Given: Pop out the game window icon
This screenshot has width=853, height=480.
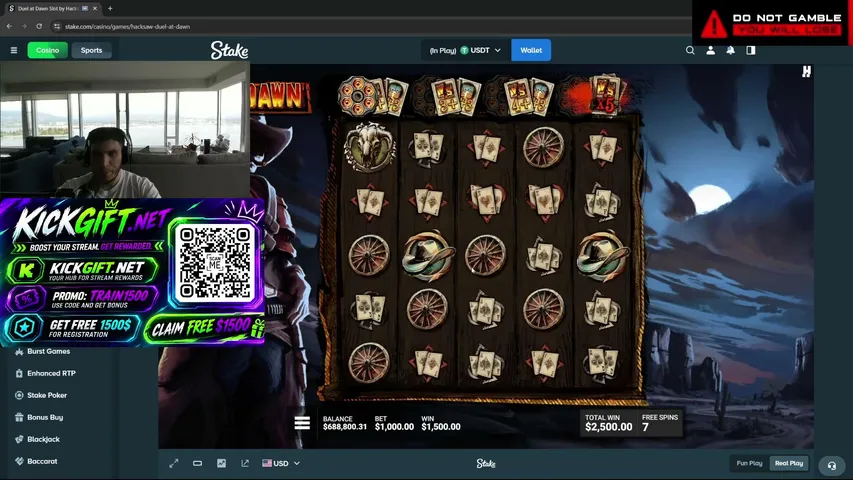Looking at the screenshot, I should [x=245, y=463].
